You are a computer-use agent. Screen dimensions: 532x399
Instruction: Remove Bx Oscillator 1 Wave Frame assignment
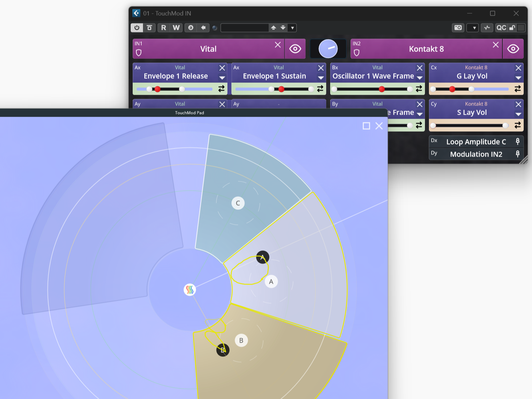420,68
